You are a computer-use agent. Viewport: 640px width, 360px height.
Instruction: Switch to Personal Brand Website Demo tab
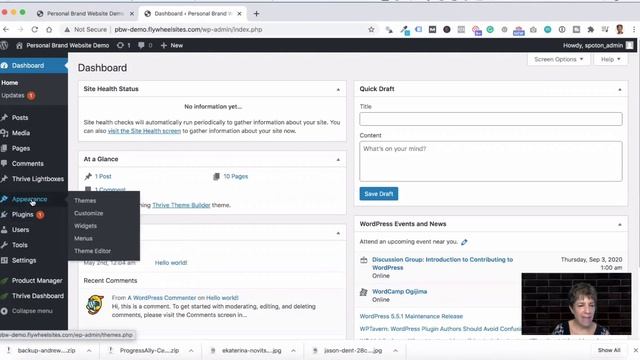point(85,13)
